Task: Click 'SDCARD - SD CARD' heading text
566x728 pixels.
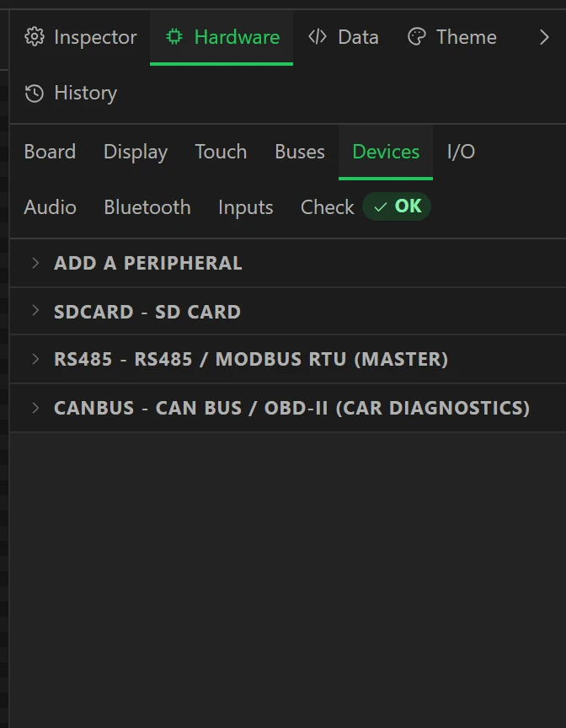Action: (x=147, y=312)
